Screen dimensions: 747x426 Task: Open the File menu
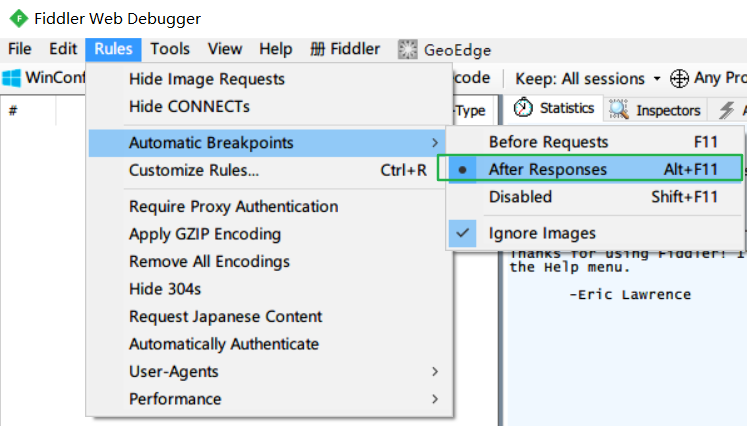20,49
